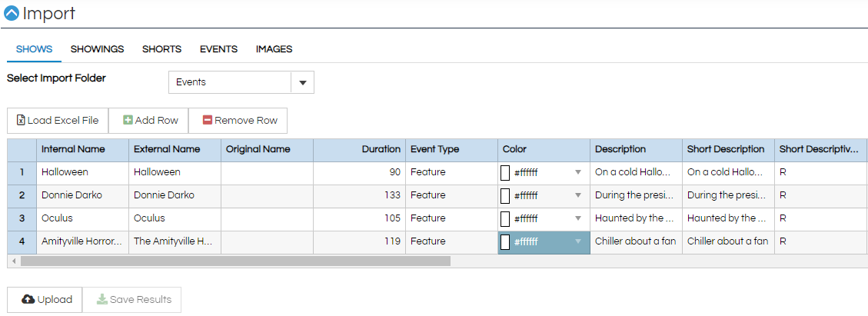Switch to the SHOWS tab
Screen dimensions: 868x316
click(x=35, y=49)
